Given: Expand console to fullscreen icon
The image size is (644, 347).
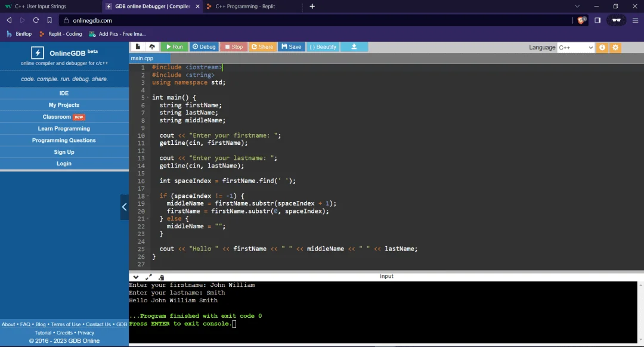Looking at the screenshot, I should pyautogui.click(x=148, y=277).
